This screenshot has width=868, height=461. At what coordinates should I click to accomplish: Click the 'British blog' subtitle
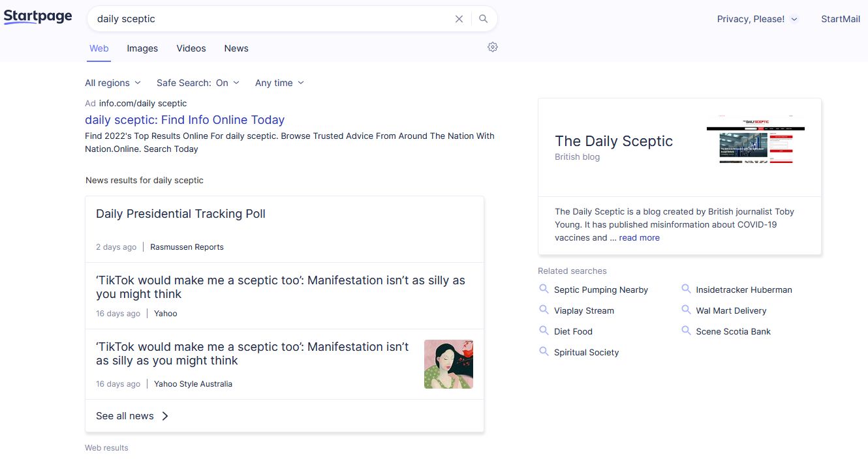577,157
